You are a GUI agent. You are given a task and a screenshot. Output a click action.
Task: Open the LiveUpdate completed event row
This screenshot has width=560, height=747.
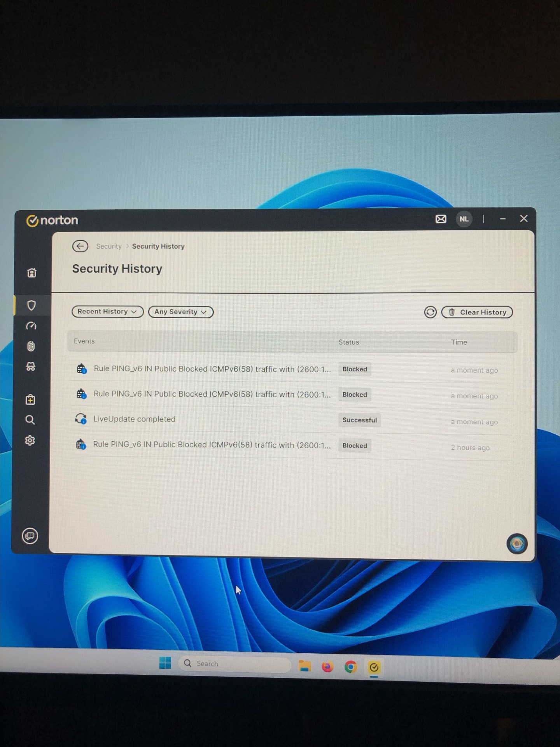(x=135, y=419)
